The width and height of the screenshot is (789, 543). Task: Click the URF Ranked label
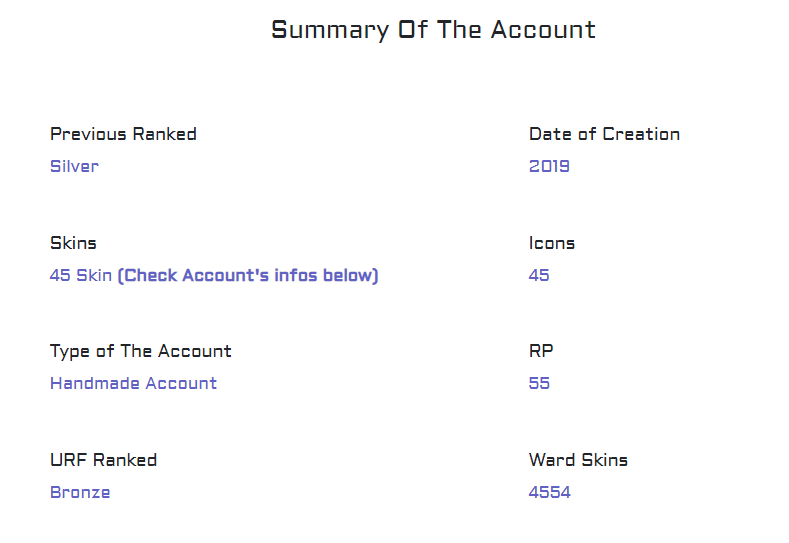[x=103, y=460]
